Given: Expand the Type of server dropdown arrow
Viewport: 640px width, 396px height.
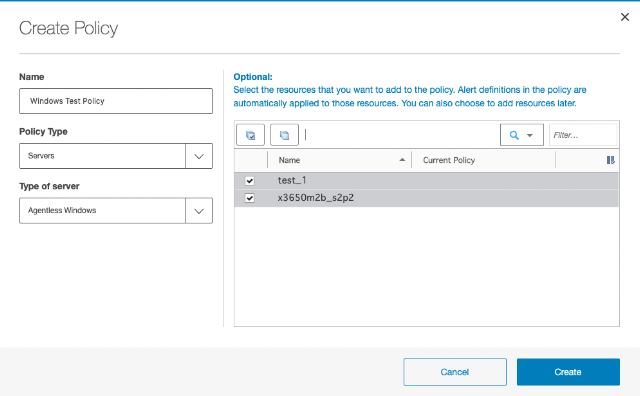Looking at the screenshot, I should [199, 211].
